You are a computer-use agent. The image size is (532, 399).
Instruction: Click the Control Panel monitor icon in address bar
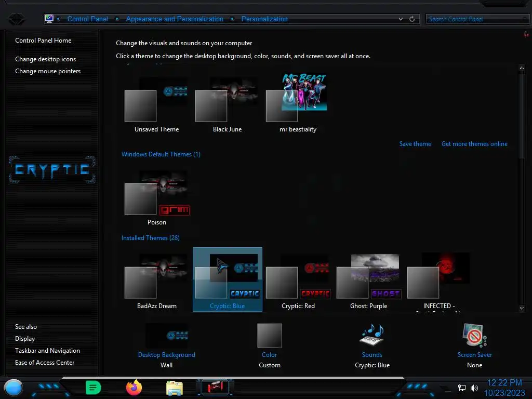(x=49, y=19)
